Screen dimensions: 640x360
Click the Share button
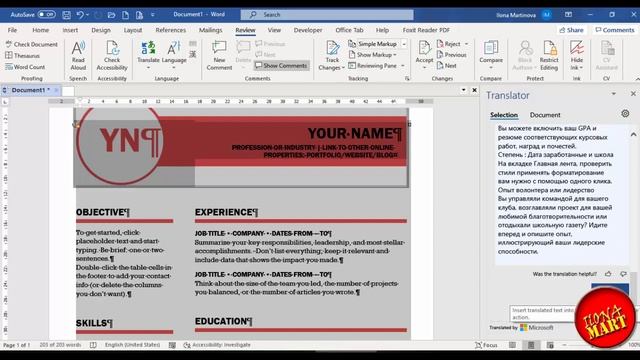(571, 30)
